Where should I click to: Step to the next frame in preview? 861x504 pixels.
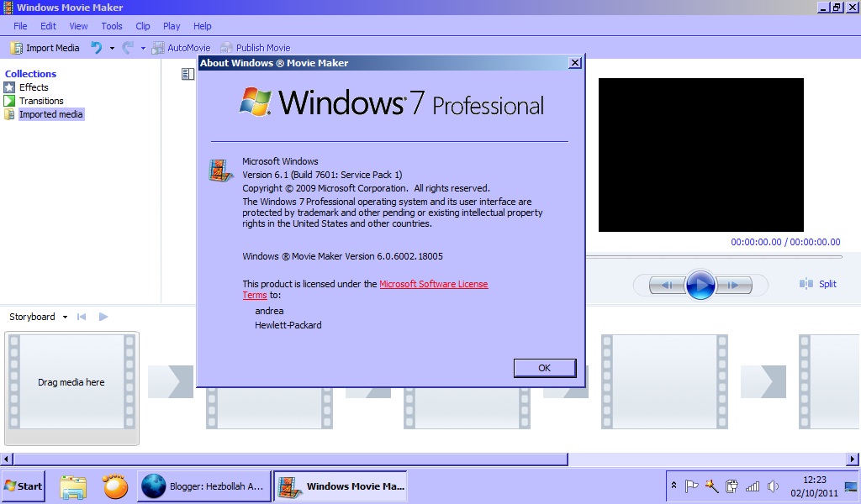[x=733, y=285]
